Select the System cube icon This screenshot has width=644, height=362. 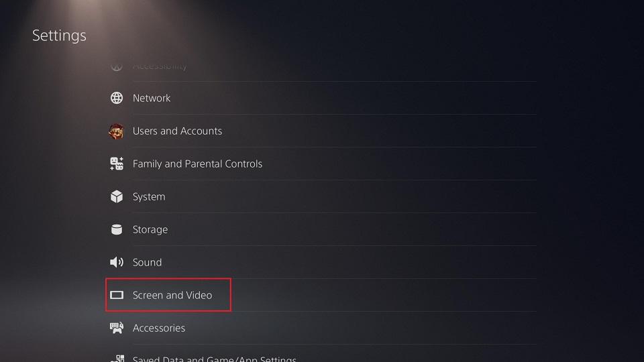117,196
